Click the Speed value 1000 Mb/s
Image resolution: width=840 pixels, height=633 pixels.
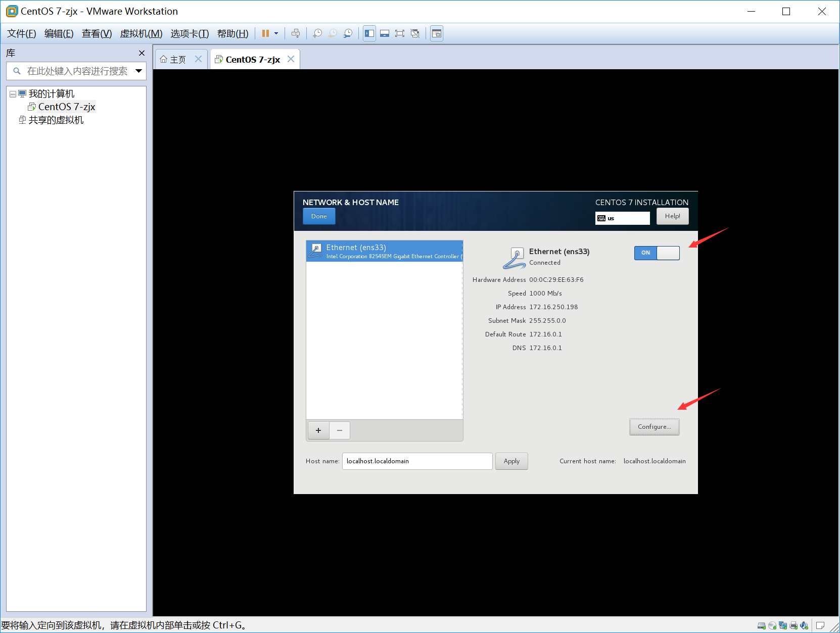[545, 294]
